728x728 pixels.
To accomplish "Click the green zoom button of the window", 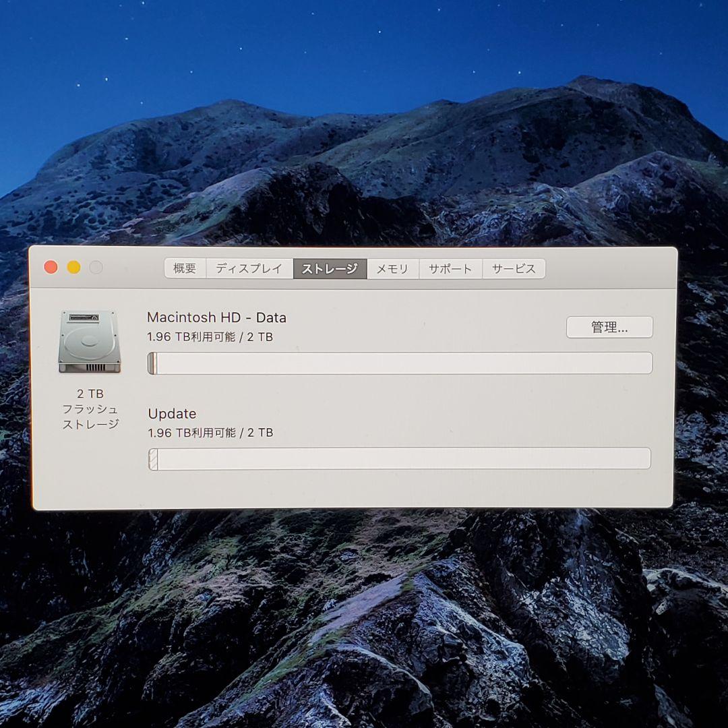I will tap(96, 266).
